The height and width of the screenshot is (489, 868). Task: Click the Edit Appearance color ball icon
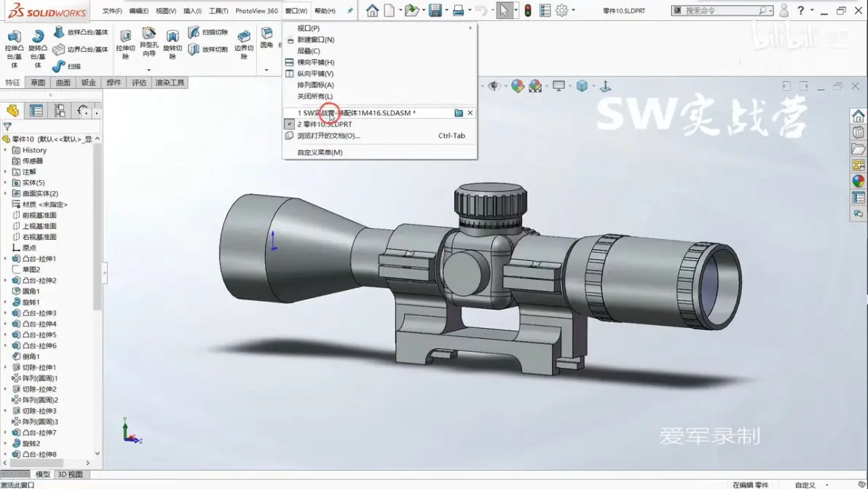click(517, 86)
